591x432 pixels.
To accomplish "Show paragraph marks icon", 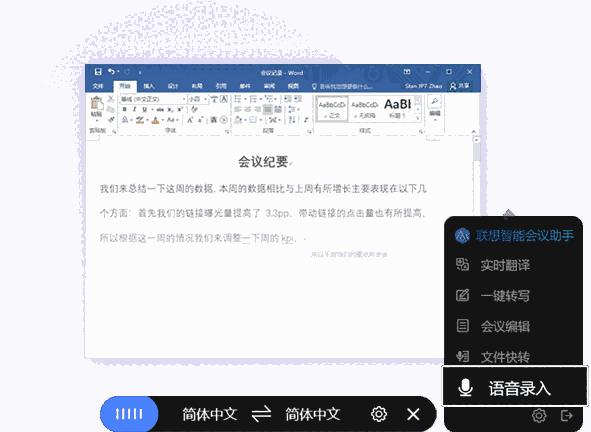I will (305, 120).
